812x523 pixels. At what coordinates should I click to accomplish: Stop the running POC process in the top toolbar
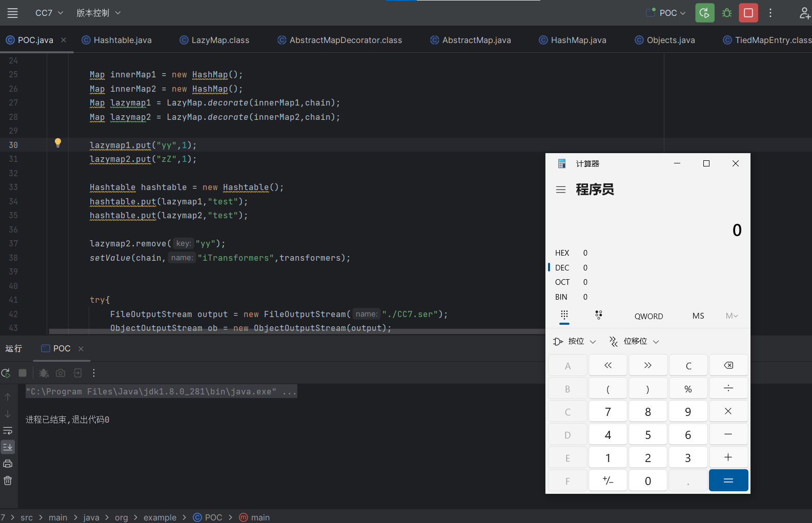click(x=748, y=13)
